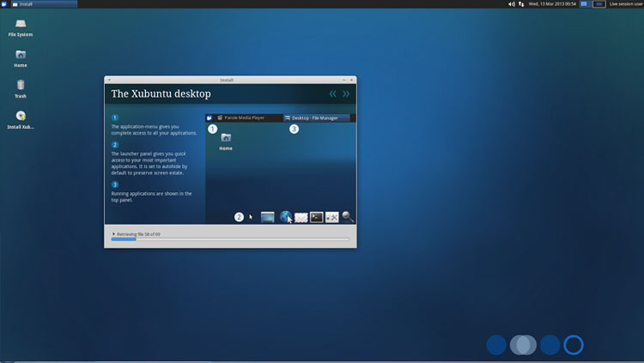Click the terminal icon in the slide
Screen dimensions: 644x363
point(317,217)
